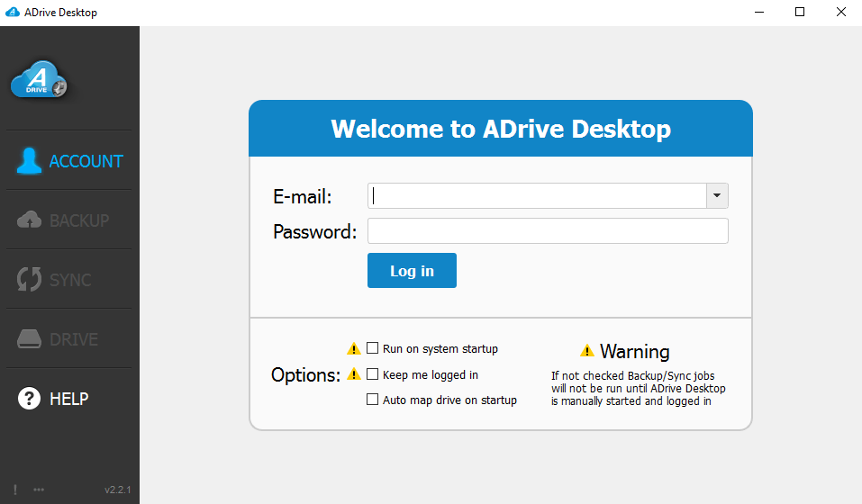Viewport: 862px width, 504px height.
Task: Click the Password: label
Action: click(315, 231)
